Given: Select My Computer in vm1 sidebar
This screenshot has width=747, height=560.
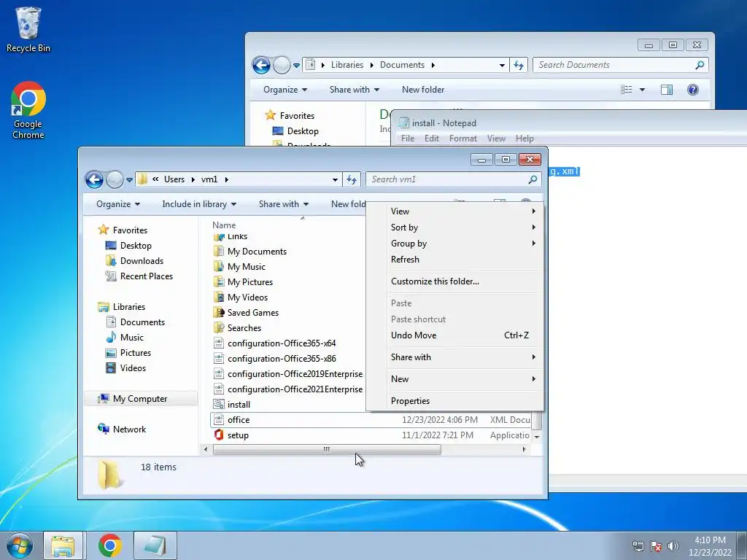Looking at the screenshot, I should [140, 399].
